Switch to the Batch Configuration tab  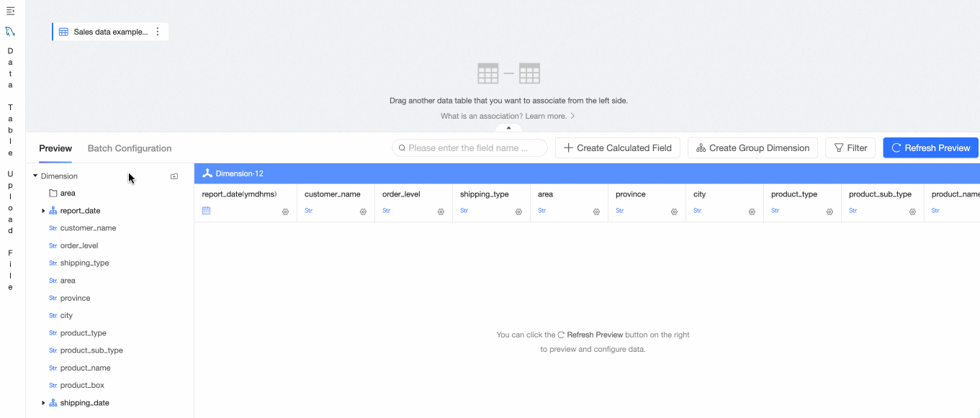point(130,148)
